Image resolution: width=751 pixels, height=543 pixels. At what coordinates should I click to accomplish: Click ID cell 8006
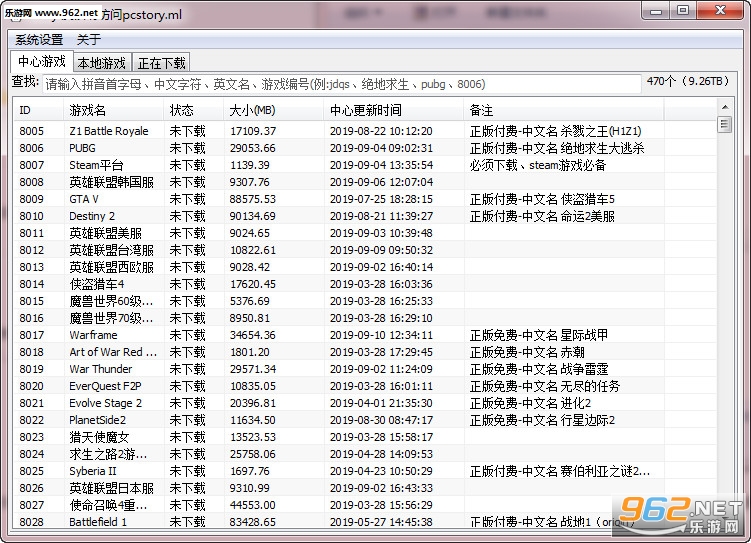[32, 148]
